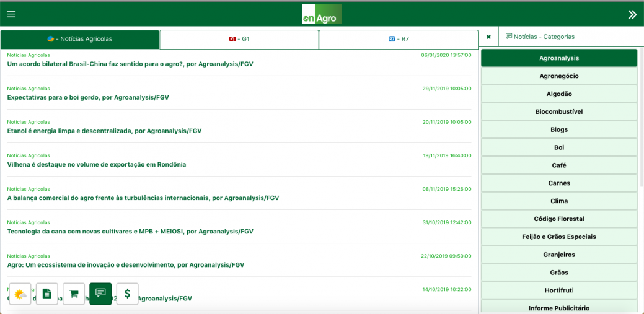Screen dimensions: 644x314
Task: Select the Agroanalysis category
Action: click(559, 58)
